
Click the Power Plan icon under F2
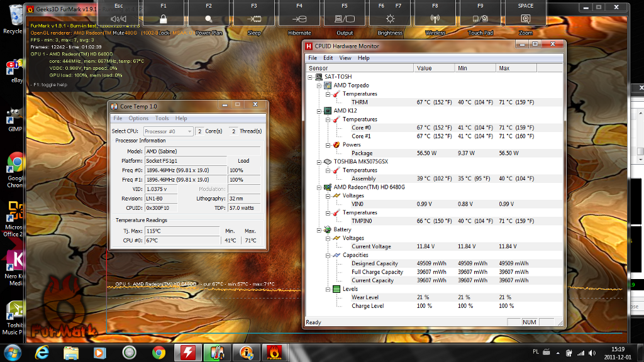point(209,19)
